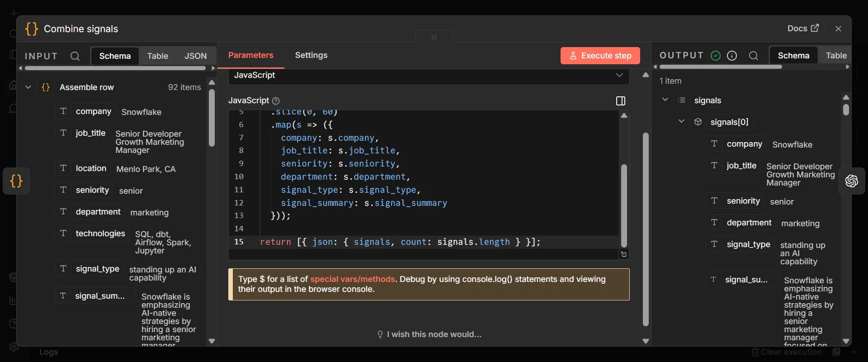Toggle the code editor split layout icon
This screenshot has height=362, width=868.
(x=621, y=101)
